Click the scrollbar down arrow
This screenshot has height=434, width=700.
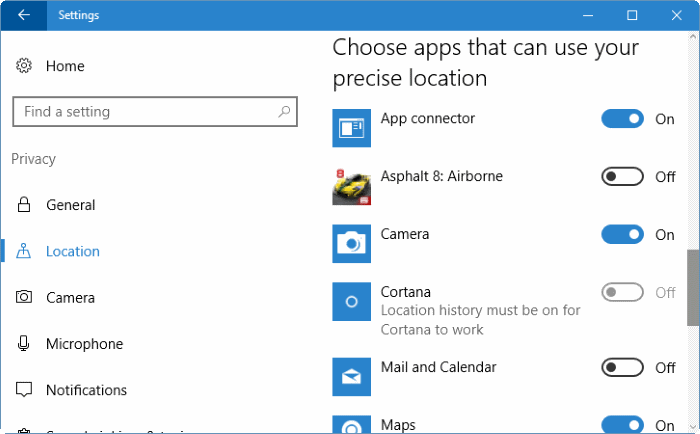[693, 426]
